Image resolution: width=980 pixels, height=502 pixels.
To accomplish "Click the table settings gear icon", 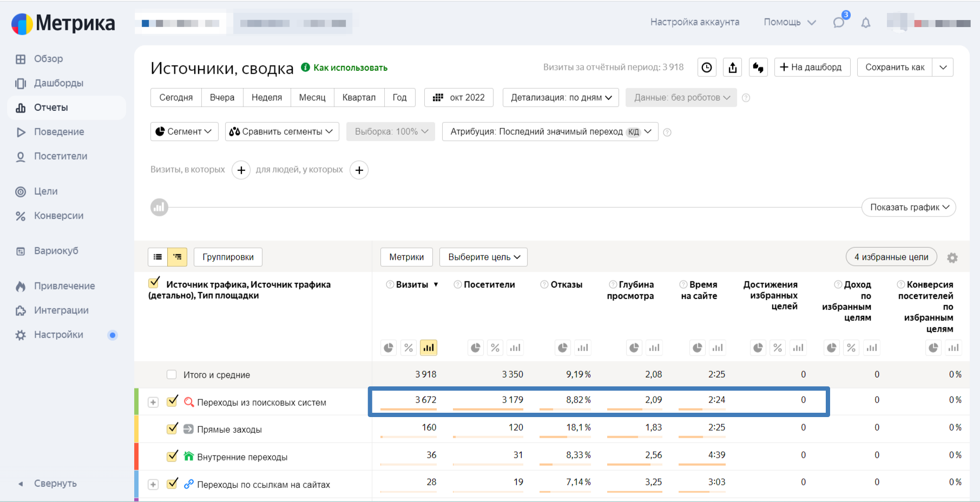I will (952, 258).
